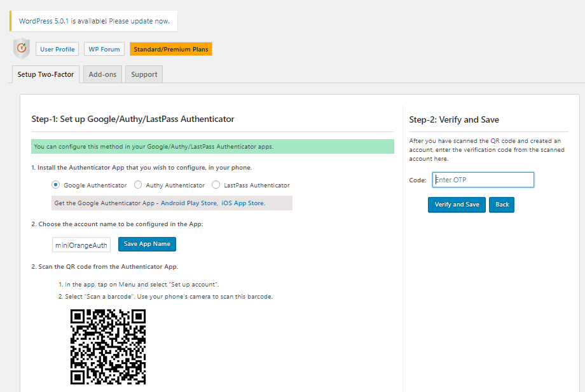
Task: Click the Please update now link
Action: pyautogui.click(x=139, y=21)
